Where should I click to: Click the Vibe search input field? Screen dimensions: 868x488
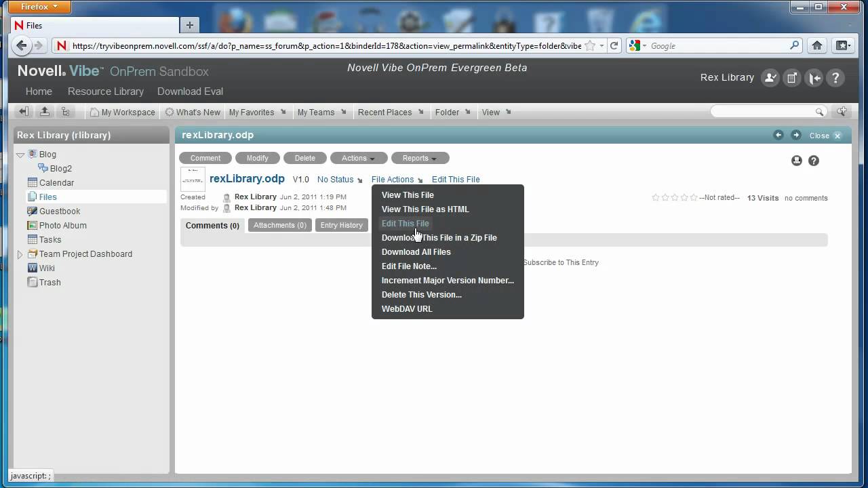pyautogui.click(x=762, y=112)
